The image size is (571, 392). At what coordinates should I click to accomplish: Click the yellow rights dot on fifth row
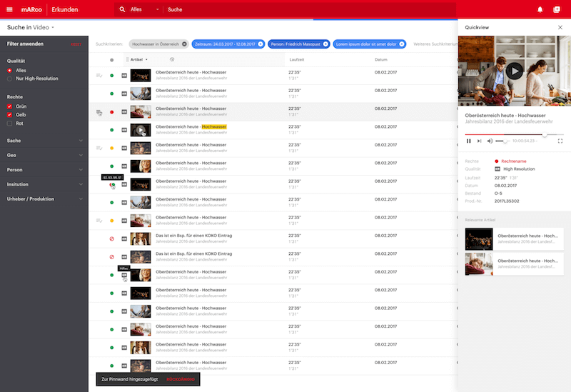click(x=112, y=148)
